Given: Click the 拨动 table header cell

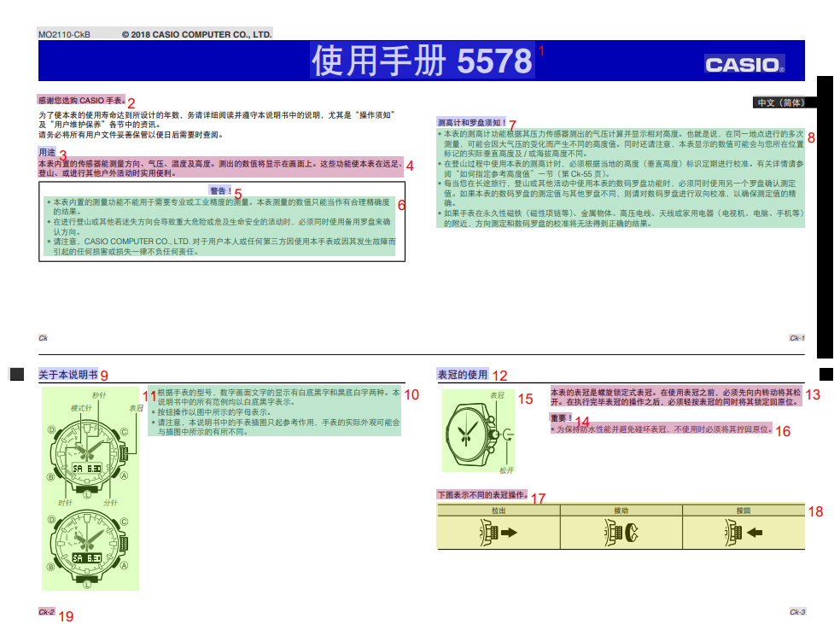Looking at the screenshot, I should (621, 510).
